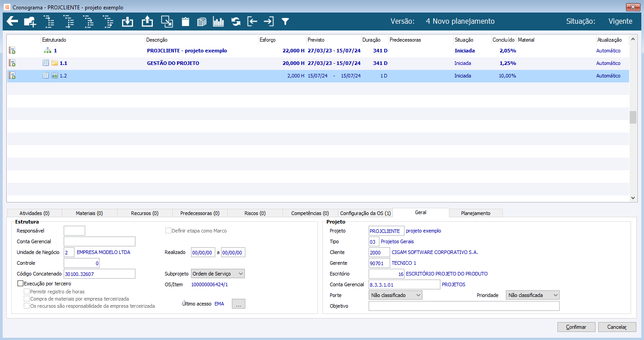Click the import download icon in toolbar
Screen dimensions: 644x340
coord(128,22)
